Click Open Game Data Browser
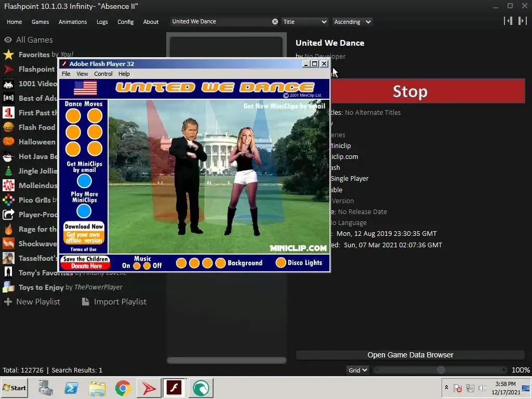The width and height of the screenshot is (532, 399). (410, 355)
